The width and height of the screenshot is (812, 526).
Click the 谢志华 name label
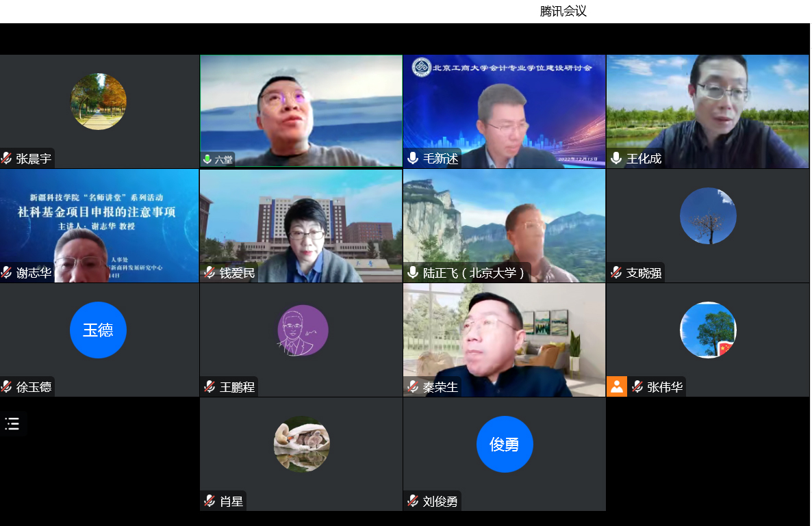coord(34,273)
